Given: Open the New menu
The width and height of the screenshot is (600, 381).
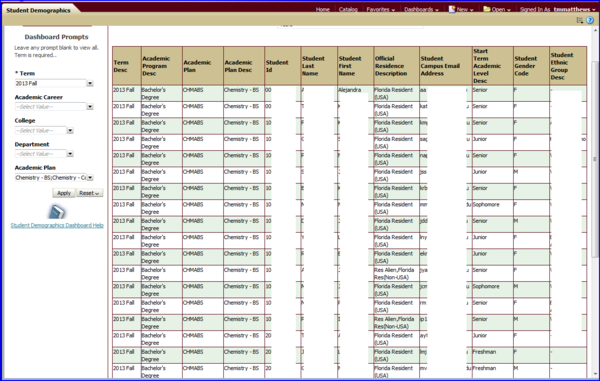Looking at the screenshot, I should pyautogui.click(x=465, y=10).
